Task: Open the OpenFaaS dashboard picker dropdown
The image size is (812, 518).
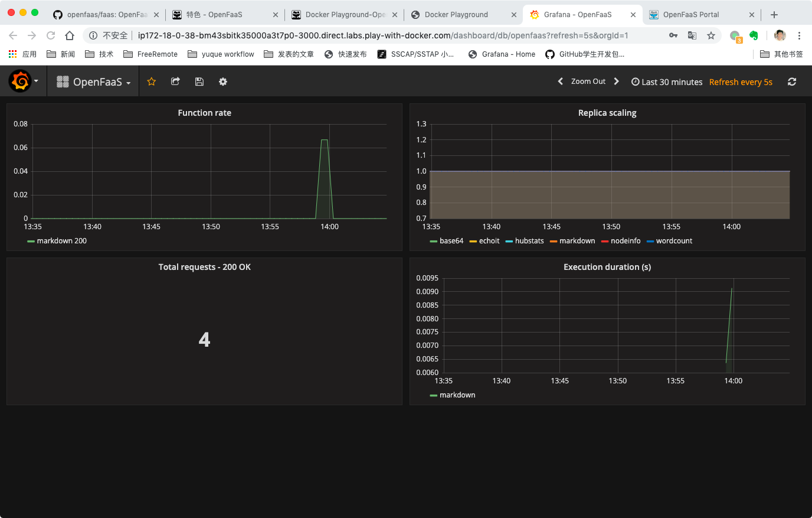Action: click(x=93, y=82)
